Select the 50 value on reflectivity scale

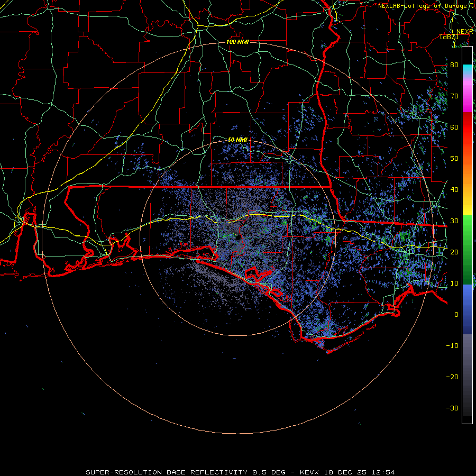tap(454, 159)
